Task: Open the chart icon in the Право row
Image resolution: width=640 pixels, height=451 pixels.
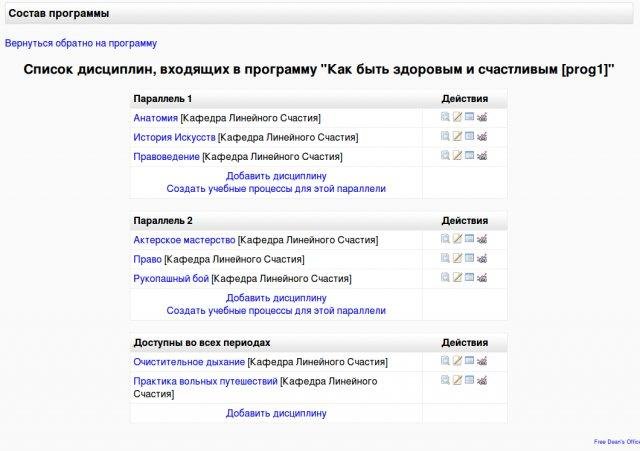Action: click(482, 258)
